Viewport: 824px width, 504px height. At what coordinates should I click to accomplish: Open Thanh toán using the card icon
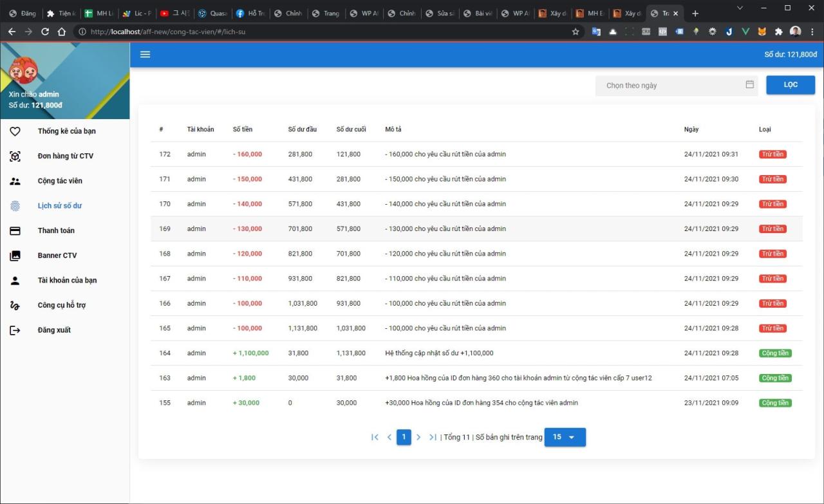coord(15,230)
